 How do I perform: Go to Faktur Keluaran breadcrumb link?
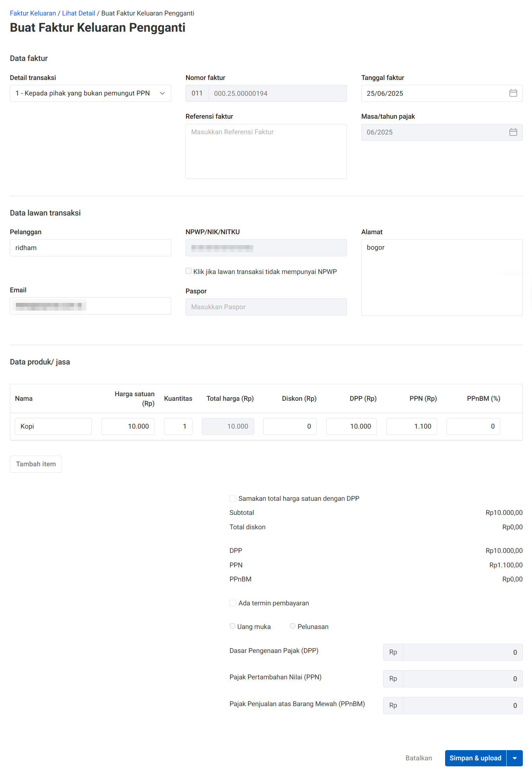click(33, 13)
